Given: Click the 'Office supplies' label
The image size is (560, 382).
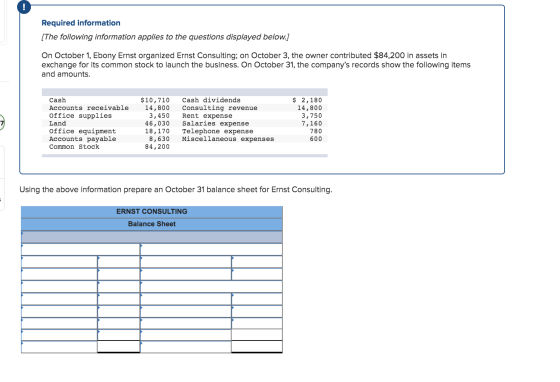Looking at the screenshot, I should 80,116.
